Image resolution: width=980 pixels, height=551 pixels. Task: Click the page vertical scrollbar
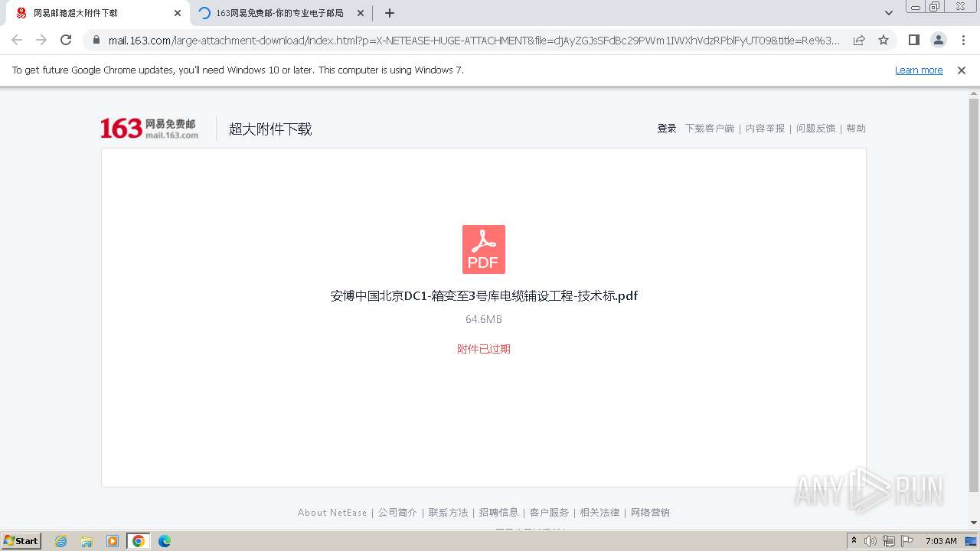[x=974, y=295]
